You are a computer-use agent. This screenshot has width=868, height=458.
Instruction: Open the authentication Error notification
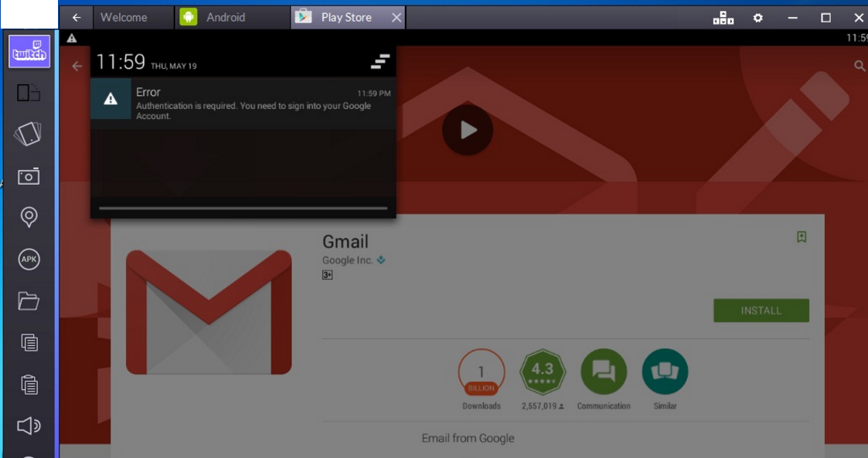(x=243, y=103)
